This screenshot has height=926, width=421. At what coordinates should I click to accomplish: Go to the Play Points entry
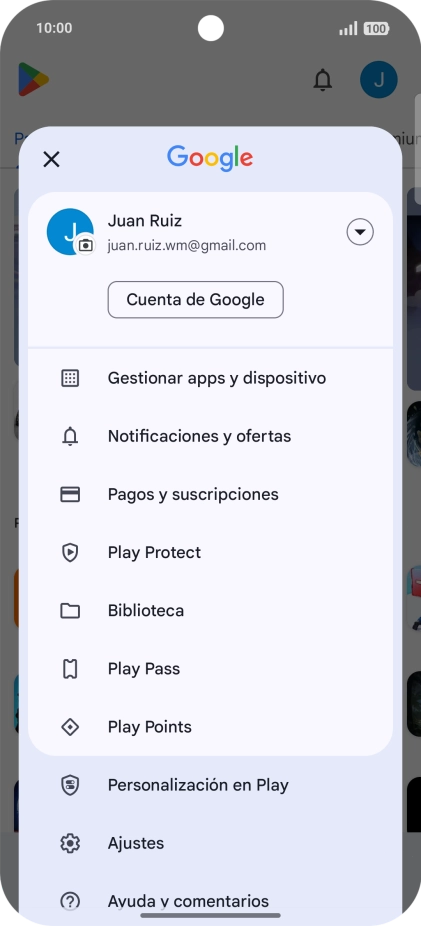[210, 727]
